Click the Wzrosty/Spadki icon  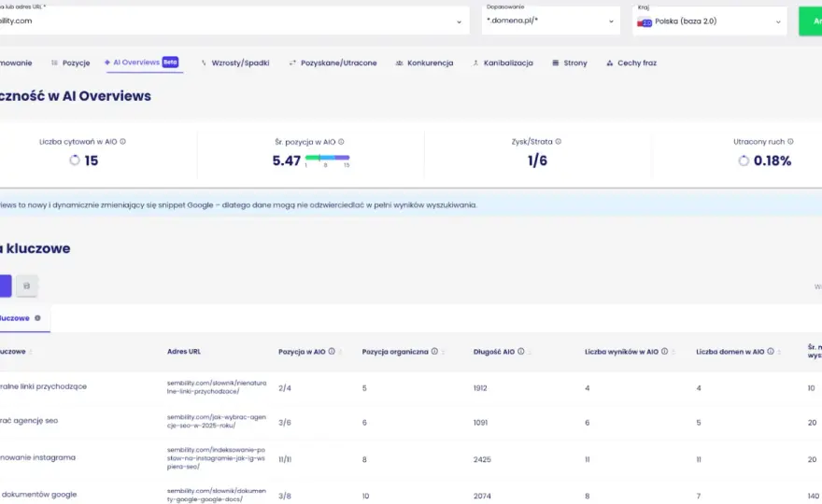[204, 63]
